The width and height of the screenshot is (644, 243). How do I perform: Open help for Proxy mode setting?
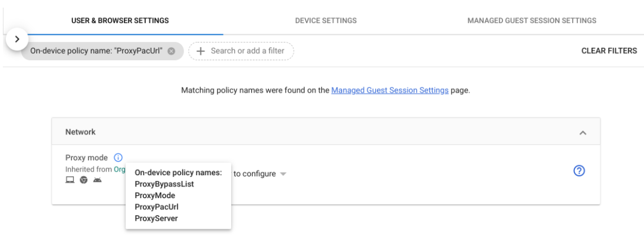(579, 170)
